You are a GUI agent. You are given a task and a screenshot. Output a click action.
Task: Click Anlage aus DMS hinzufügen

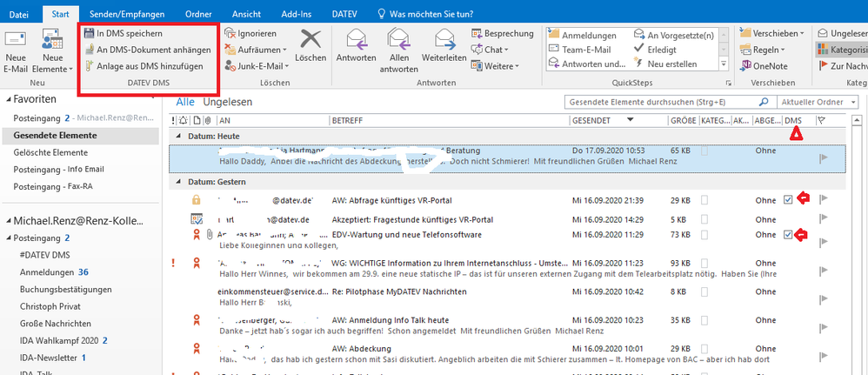[x=90, y=66]
